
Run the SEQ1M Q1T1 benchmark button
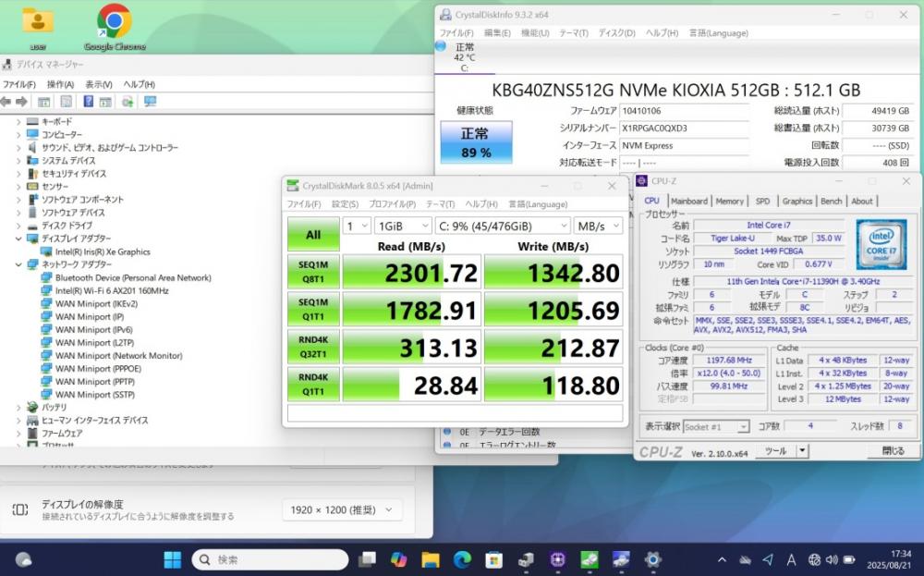coord(313,310)
